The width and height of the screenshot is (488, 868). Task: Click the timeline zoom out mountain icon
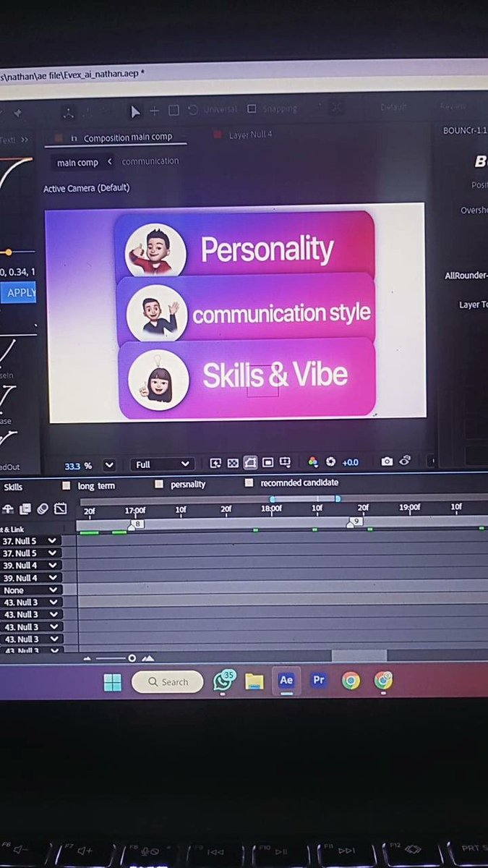pyautogui.click(x=87, y=659)
